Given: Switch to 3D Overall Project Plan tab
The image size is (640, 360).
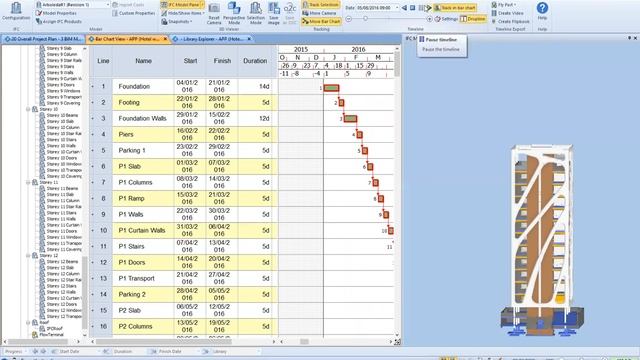Looking at the screenshot, I should (x=43, y=39).
